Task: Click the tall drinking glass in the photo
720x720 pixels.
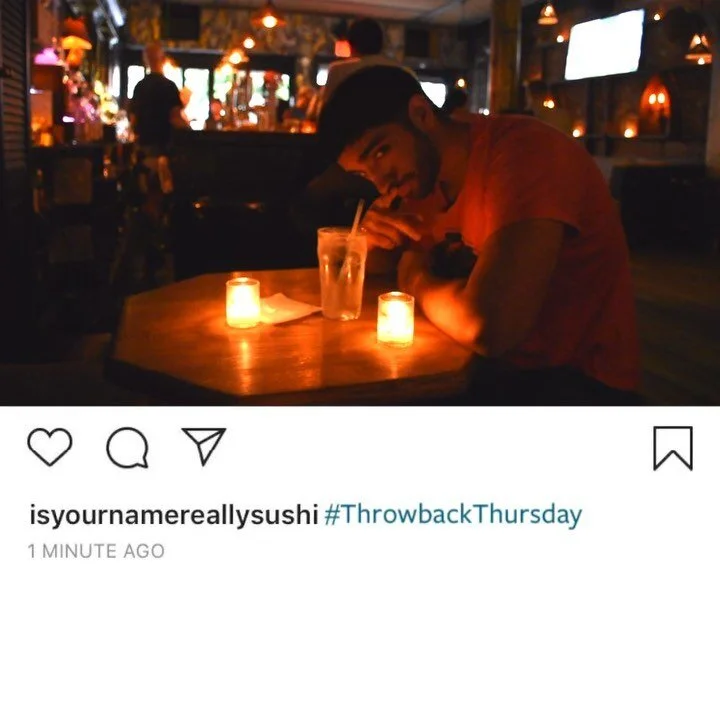Action: pos(342,273)
